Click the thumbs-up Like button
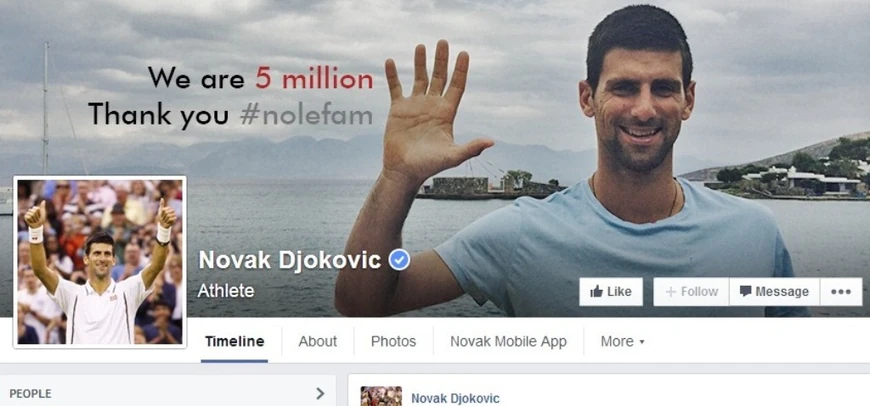870x406 pixels. click(x=611, y=292)
